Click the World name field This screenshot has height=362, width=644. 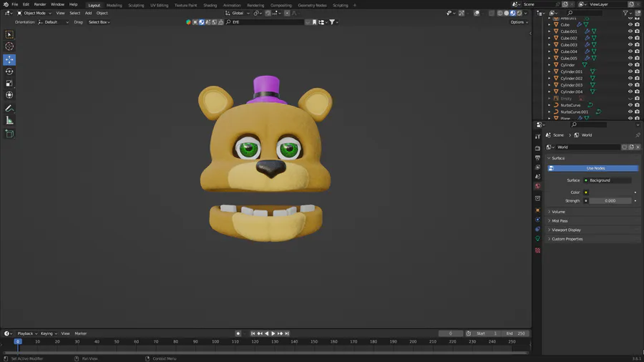(x=587, y=147)
